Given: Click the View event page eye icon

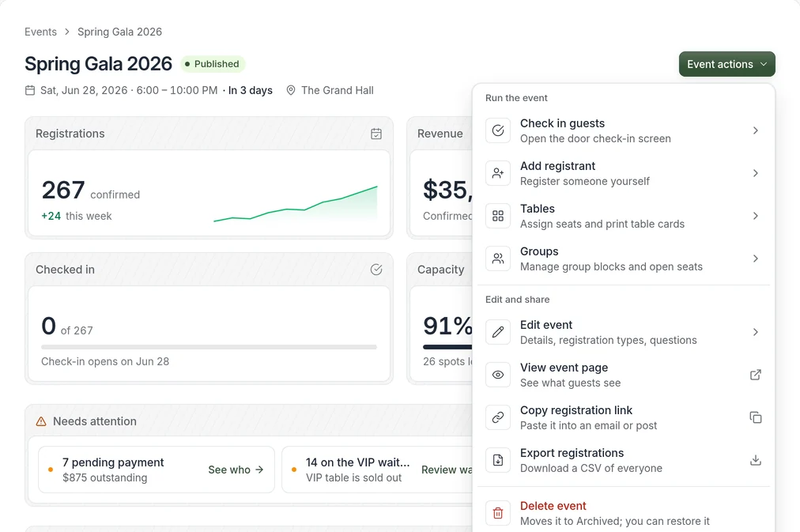Looking at the screenshot, I should (x=498, y=375).
